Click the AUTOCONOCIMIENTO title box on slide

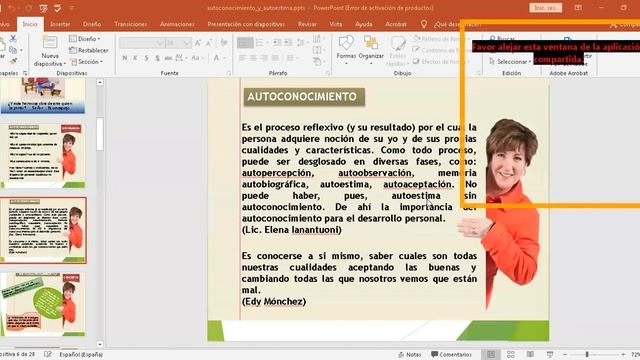tap(304, 97)
